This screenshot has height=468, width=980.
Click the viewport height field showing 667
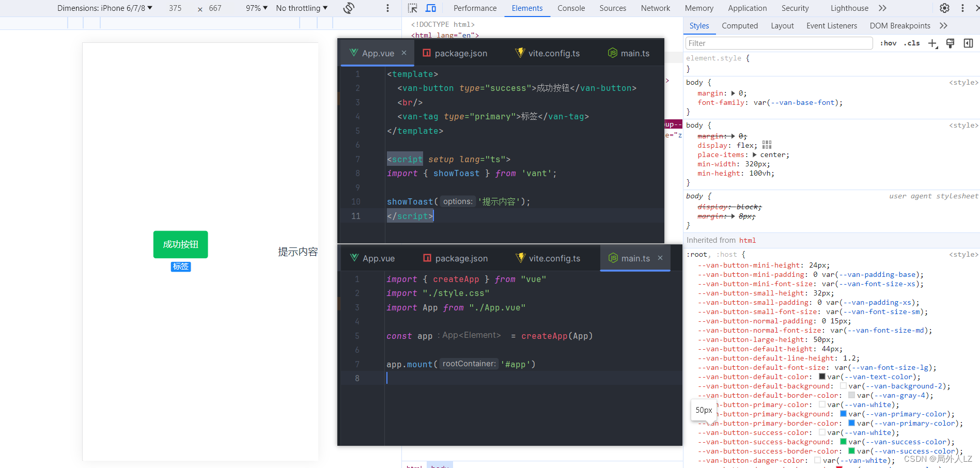tap(215, 8)
